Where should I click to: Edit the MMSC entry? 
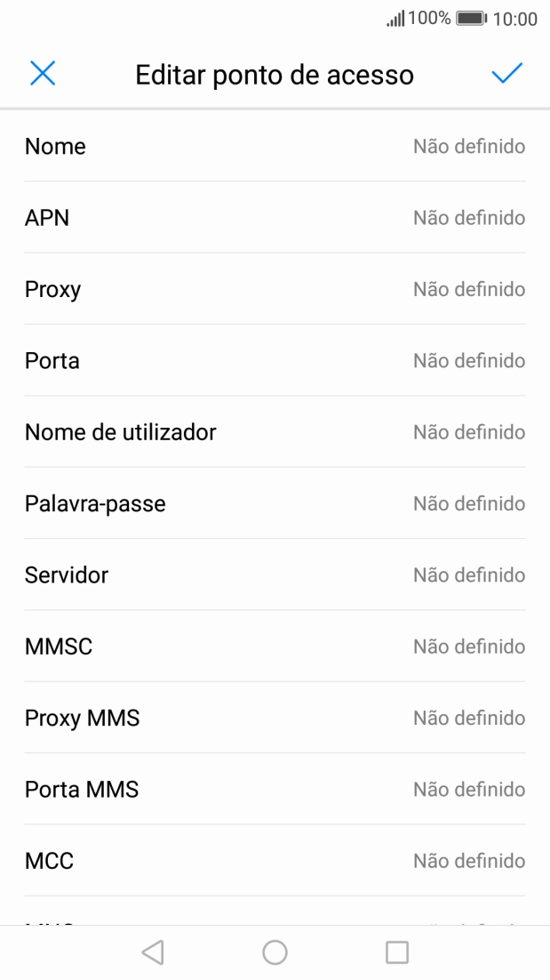(x=275, y=647)
